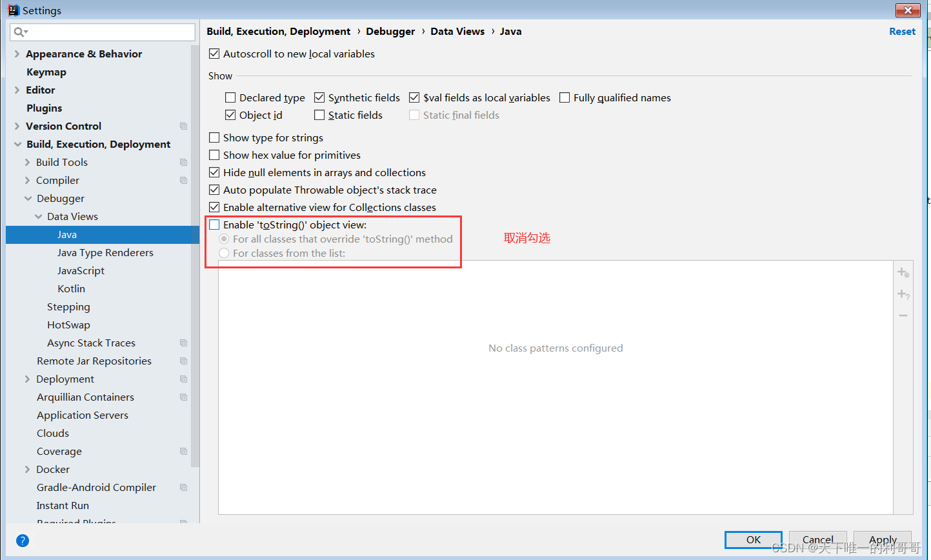
Task: Click the settings tree vertical scrollbar
Action: (195, 255)
